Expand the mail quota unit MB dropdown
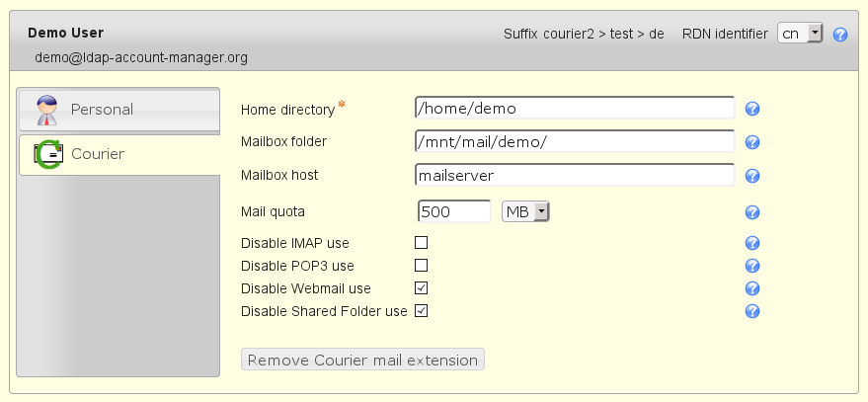 (525, 211)
